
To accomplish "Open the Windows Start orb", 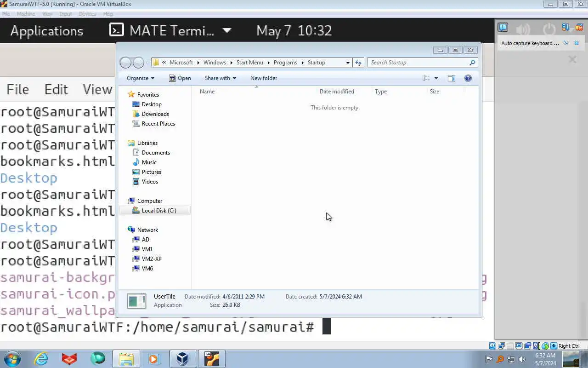I will pyautogui.click(x=12, y=359).
